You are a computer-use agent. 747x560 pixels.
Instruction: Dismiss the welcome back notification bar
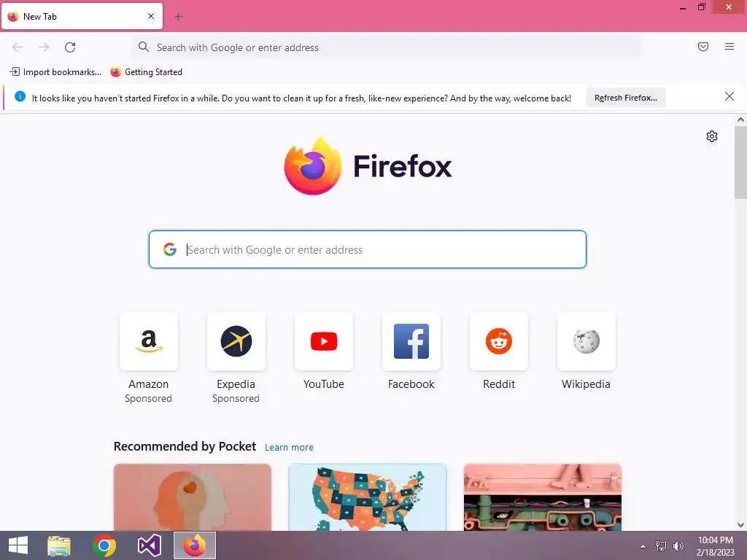pos(729,97)
